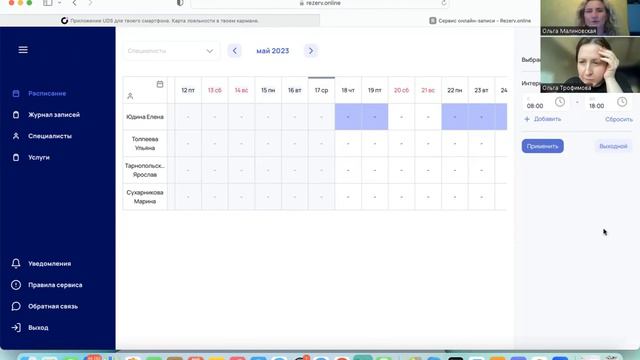Go to Специалисты in sidebar
640x360 pixels.
[x=50, y=136]
